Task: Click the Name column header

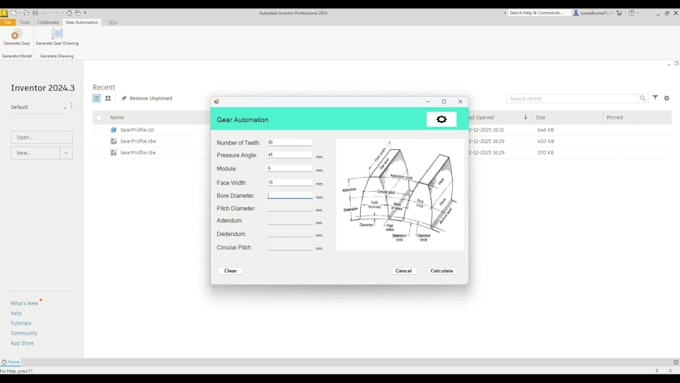Action: point(117,117)
